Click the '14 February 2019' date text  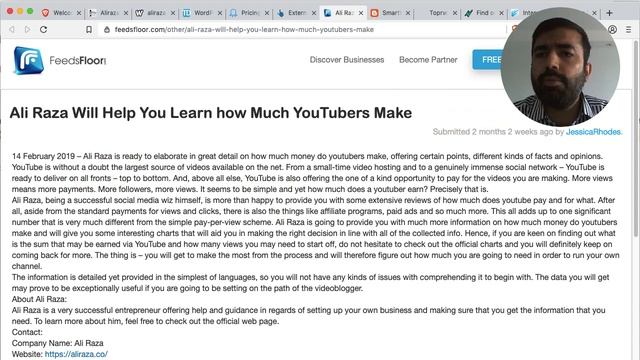click(x=43, y=156)
